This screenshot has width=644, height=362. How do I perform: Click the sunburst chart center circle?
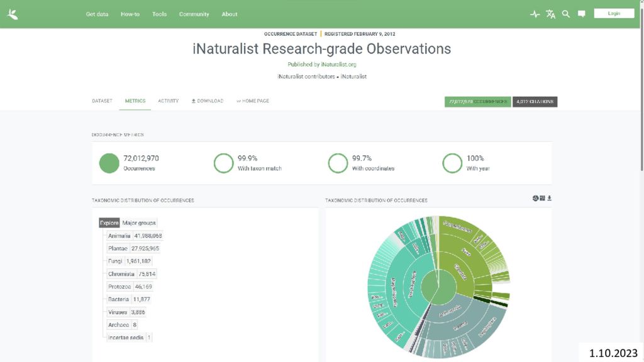tap(438, 287)
